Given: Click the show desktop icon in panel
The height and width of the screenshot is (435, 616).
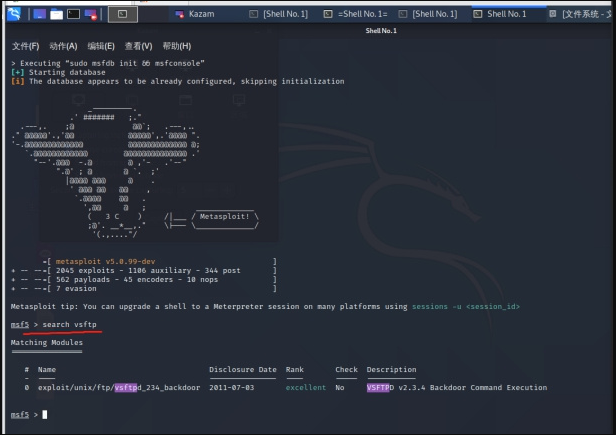Looking at the screenshot, I should 40,15.
